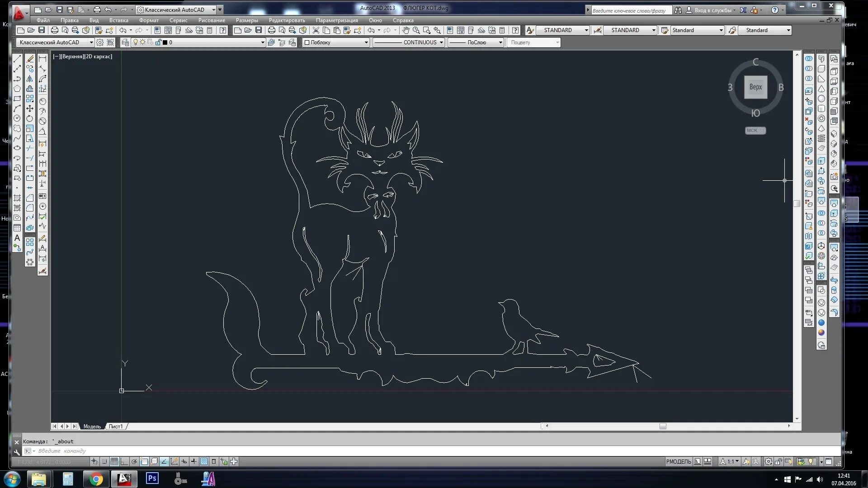Click the МСК coordinate system button
868x488 pixels.
(755, 131)
